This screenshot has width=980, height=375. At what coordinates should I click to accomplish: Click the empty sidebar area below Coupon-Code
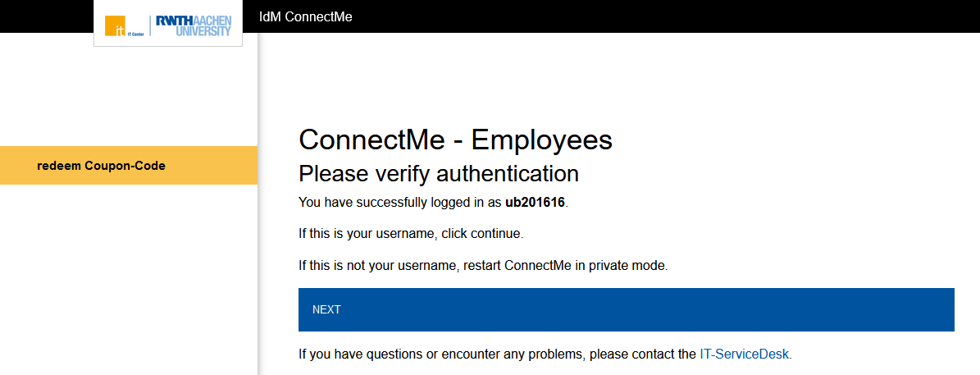[128, 279]
